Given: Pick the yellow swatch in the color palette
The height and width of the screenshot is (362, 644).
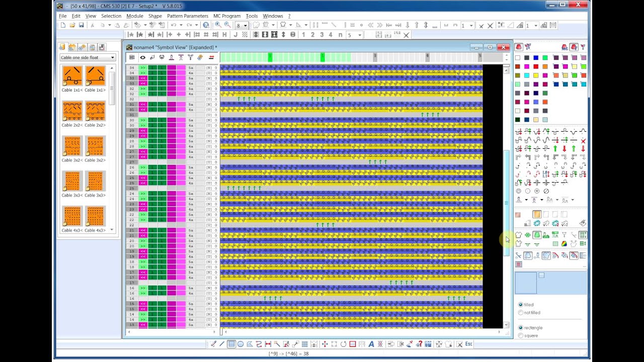Looking at the screenshot, I should (536, 75).
